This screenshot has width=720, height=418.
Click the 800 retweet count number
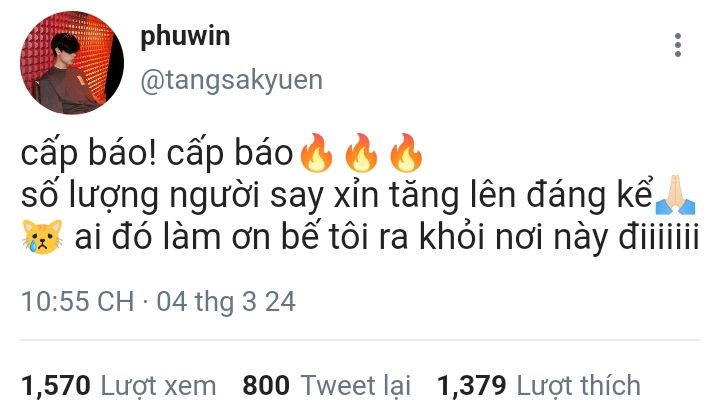266,385
